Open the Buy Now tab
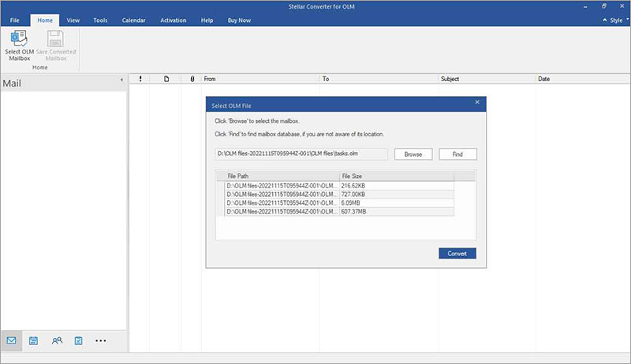The image size is (631, 364). point(239,20)
